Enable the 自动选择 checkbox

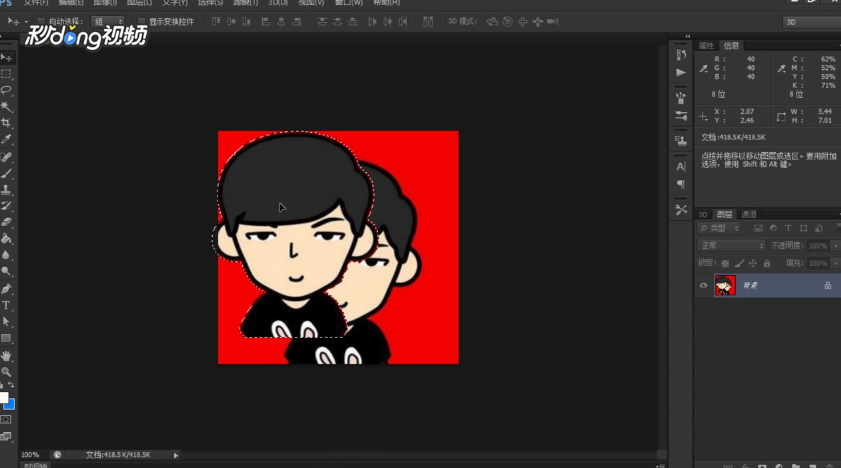(x=41, y=21)
